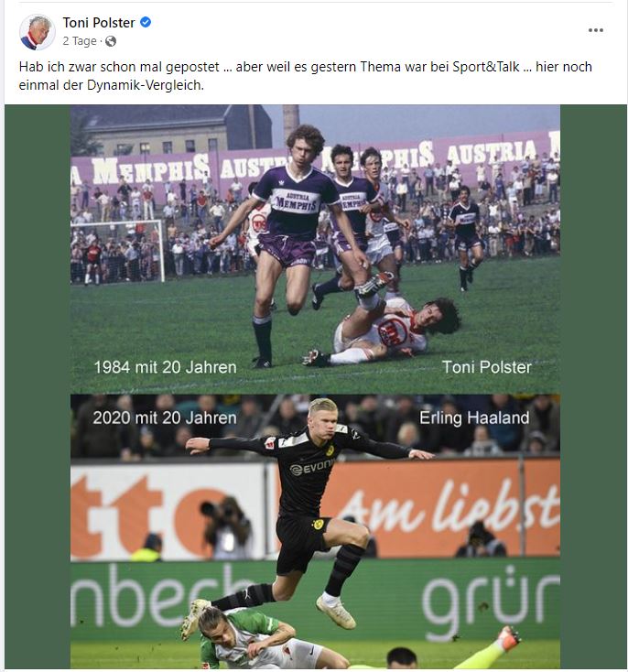Open the Toni Polster profile name link
The height and width of the screenshot is (672, 628).
[x=99, y=22]
